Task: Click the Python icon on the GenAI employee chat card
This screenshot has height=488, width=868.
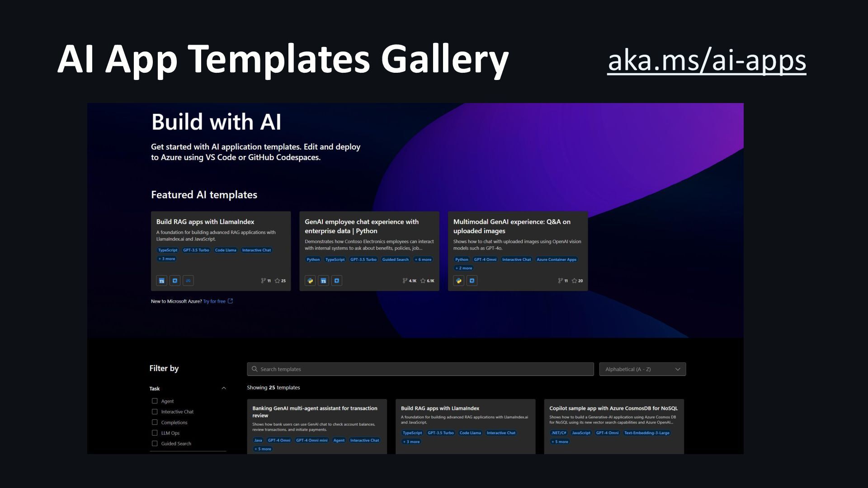Action: pos(310,281)
